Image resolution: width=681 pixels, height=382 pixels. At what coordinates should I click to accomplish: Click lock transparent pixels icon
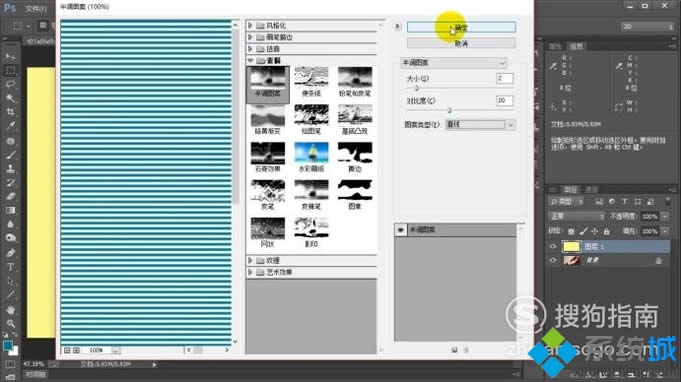click(571, 231)
